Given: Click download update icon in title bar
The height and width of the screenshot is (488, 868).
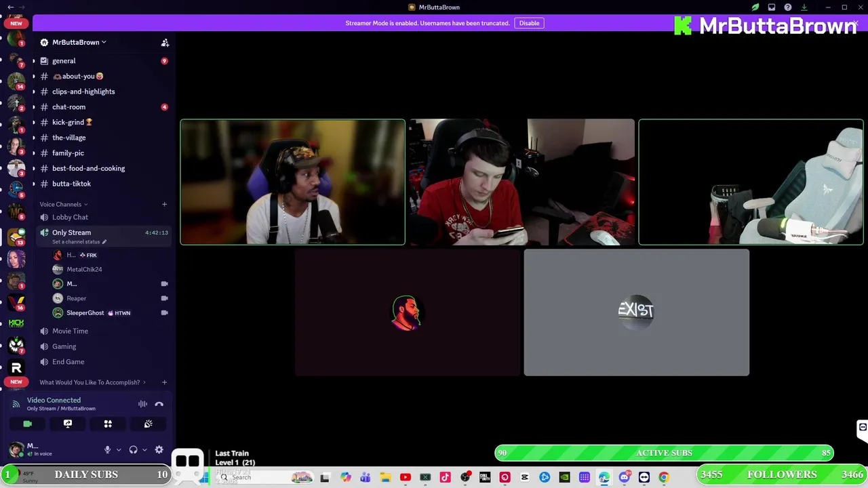Looking at the screenshot, I should click(804, 7).
